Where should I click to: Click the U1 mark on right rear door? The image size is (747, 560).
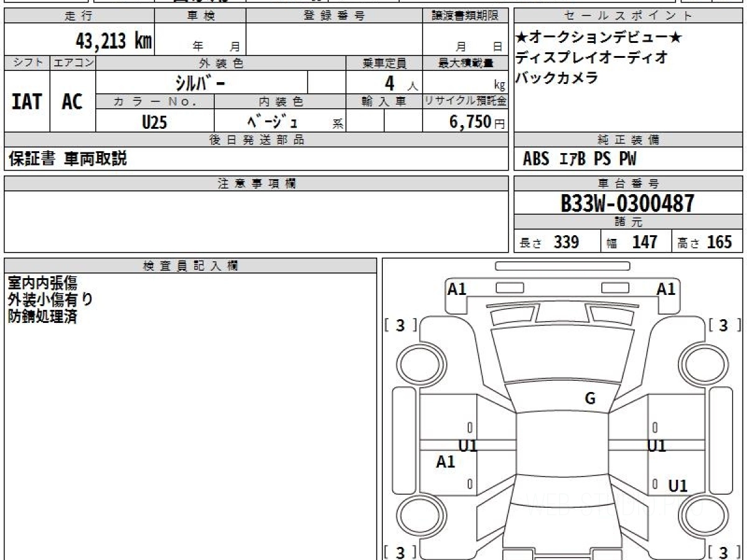pyautogui.click(x=678, y=486)
